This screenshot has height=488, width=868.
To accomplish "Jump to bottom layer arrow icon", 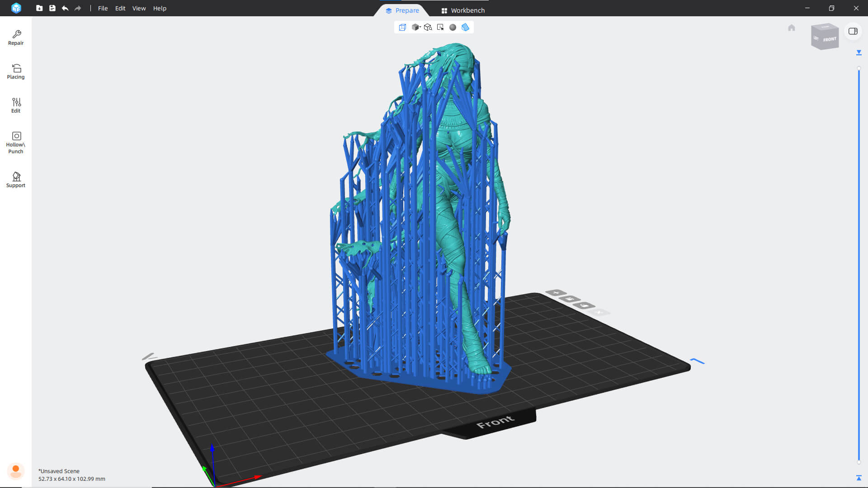I will (x=859, y=53).
